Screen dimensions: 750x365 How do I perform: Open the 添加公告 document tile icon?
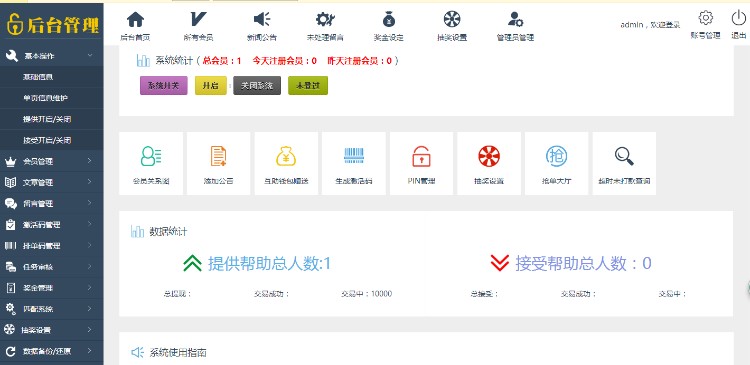[x=218, y=156]
